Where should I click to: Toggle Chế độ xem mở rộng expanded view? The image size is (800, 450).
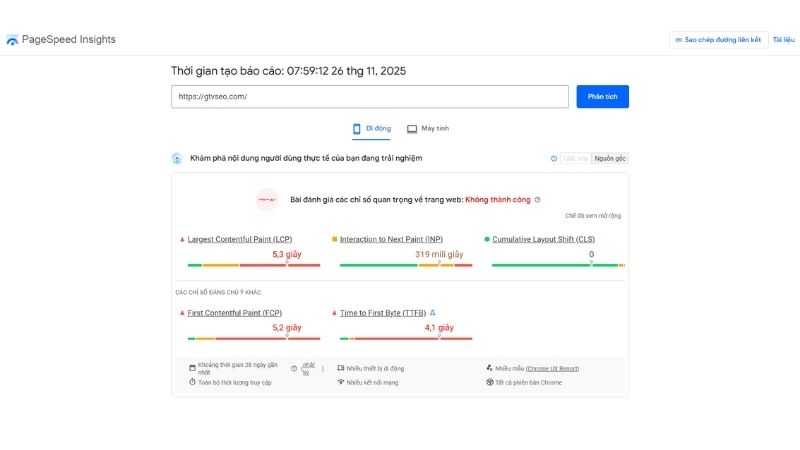coord(593,216)
